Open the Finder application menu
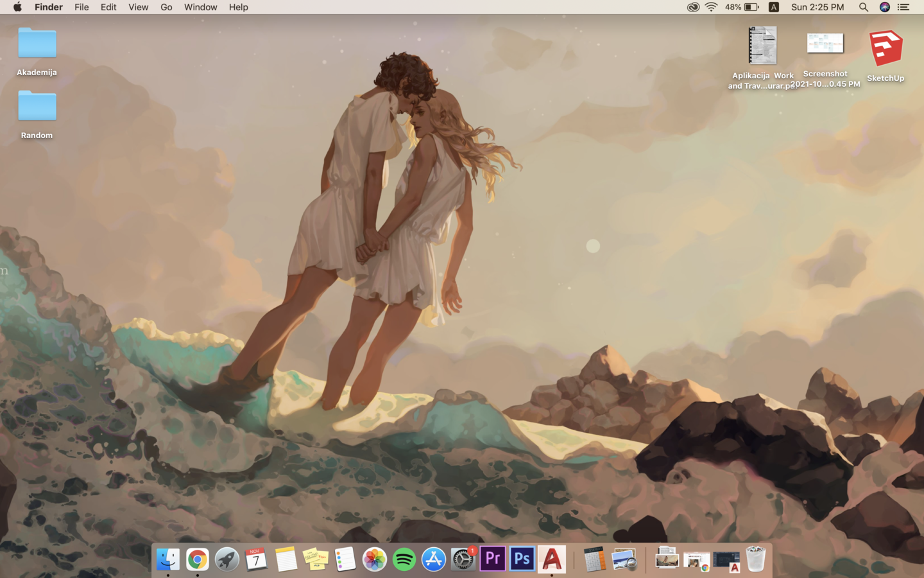This screenshot has width=924, height=578. [x=49, y=7]
